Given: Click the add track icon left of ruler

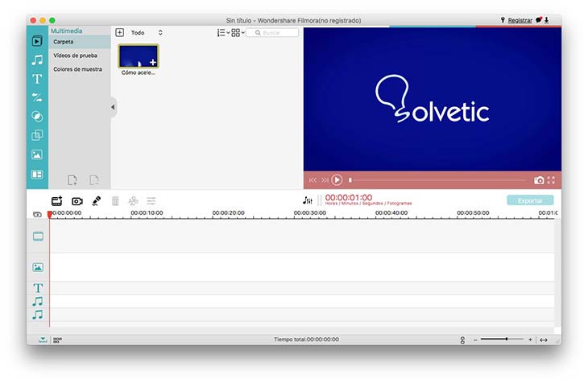Looking at the screenshot, I should (x=37, y=214).
